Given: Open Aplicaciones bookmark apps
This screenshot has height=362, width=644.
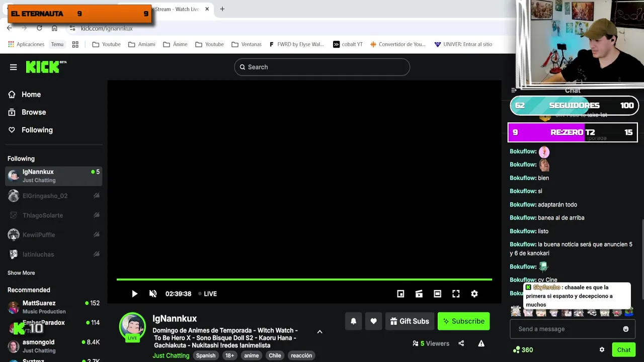Looking at the screenshot, I should (x=26, y=44).
